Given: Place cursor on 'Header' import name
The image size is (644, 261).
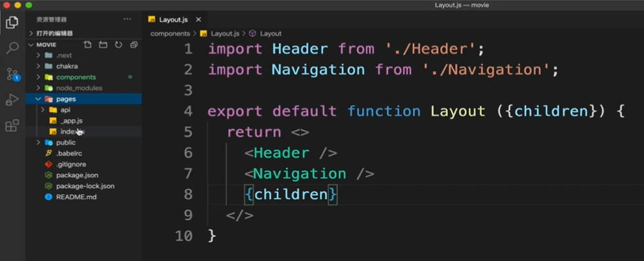Looking at the screenshot, I should pos(300,49).
